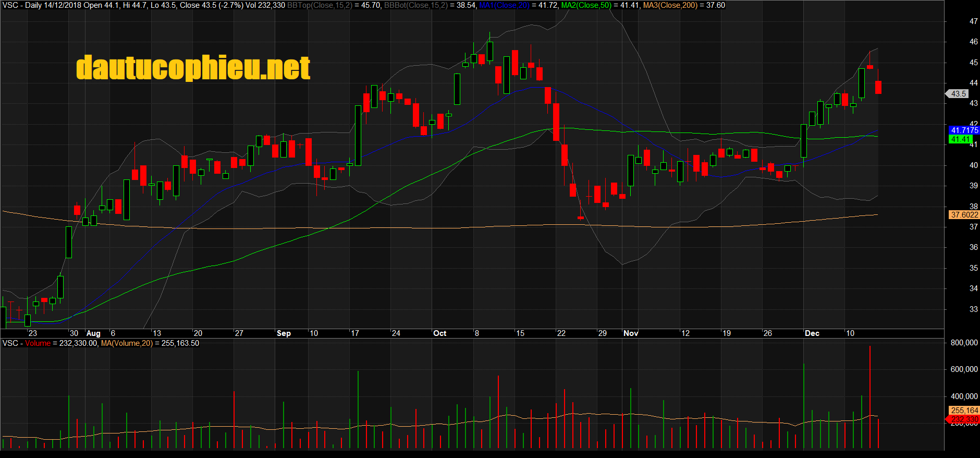This screenshot has width=980, height=458.
Task: Click the 'Vol 232,330' value in header
Action: point(265,5)
